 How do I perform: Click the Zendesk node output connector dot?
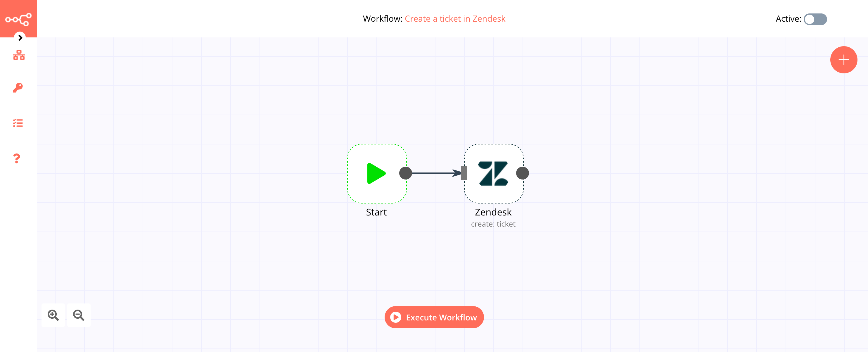point(523,173)
